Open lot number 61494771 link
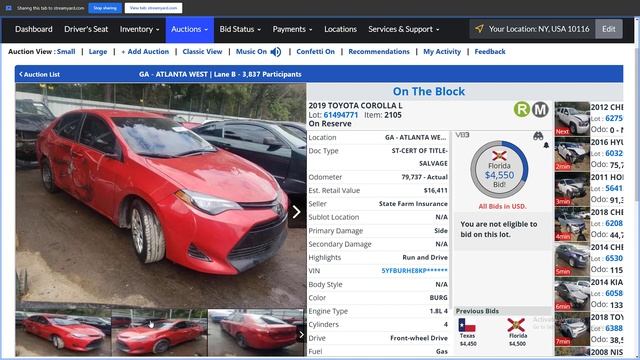Image resolution: width=640 pixels, height=360 pixels. click(341, 115)
